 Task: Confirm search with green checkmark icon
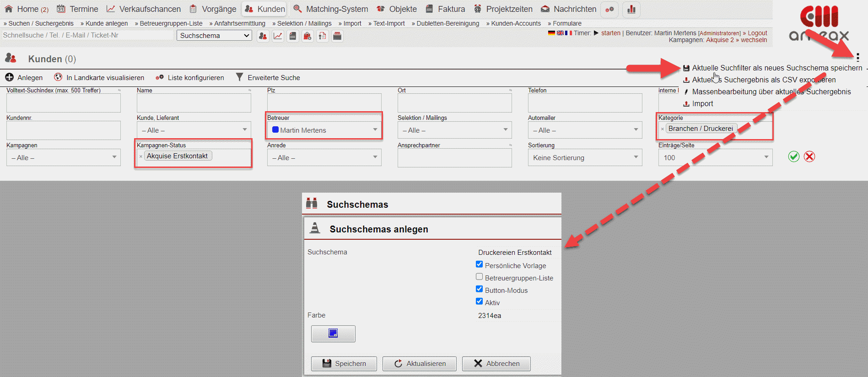coord(794,156)
